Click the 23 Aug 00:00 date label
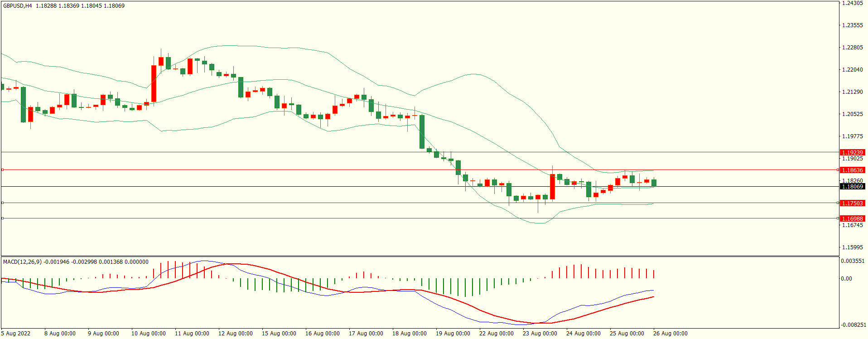Image resolution: width=868 pixels, height=339 pixels. 540,334
